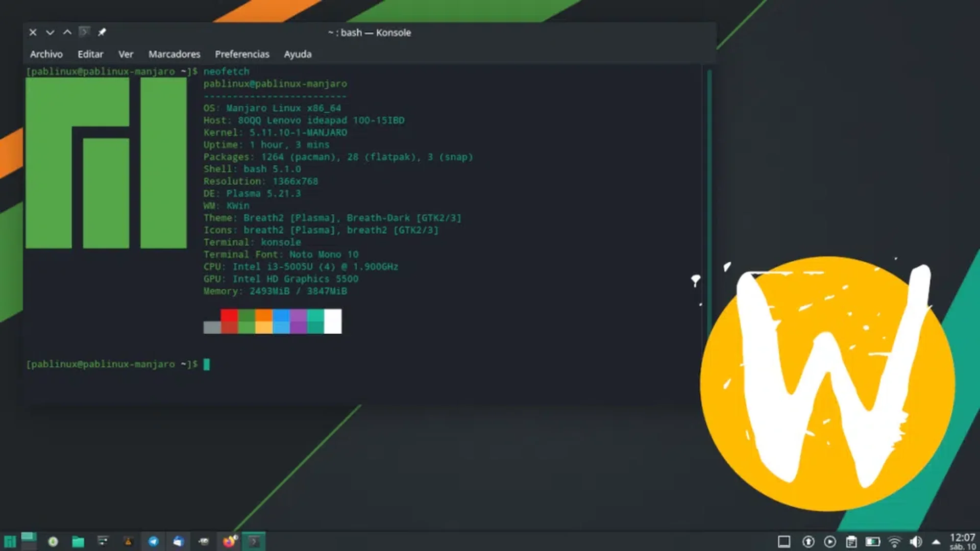Open System Settings sliders icon in taskbar
Image resolution: width=980 pixels, height=551 pixels.
(103, 542)
